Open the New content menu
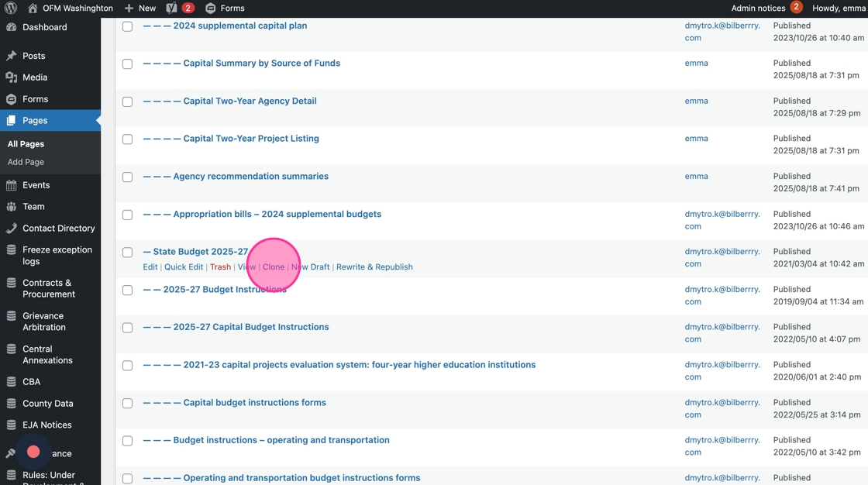The width and height of the screenshot is (868, 485). click(x=140, y=8)
